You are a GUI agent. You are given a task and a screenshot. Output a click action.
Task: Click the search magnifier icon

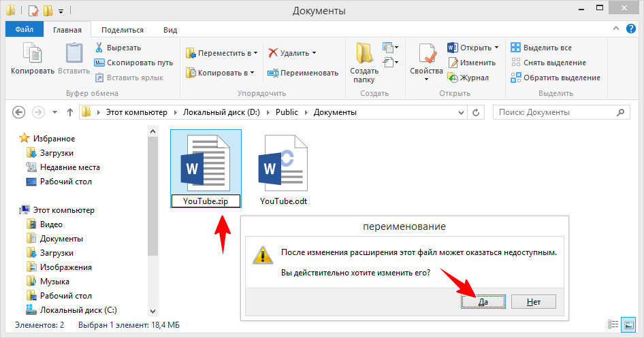[x=621, y=112]
